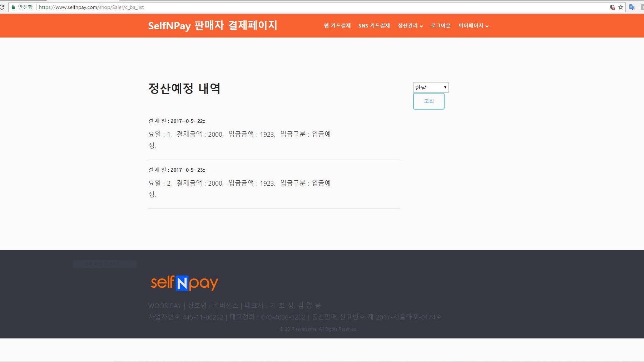This screenshot has width=644, height=362.
Task: Click the browser reload icon
Action: (x=2, y=7)
